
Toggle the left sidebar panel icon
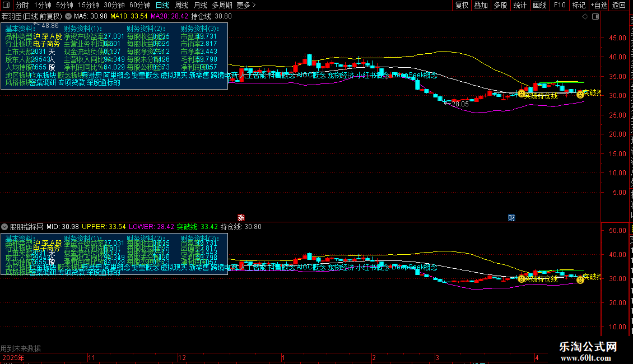(6, 5)
